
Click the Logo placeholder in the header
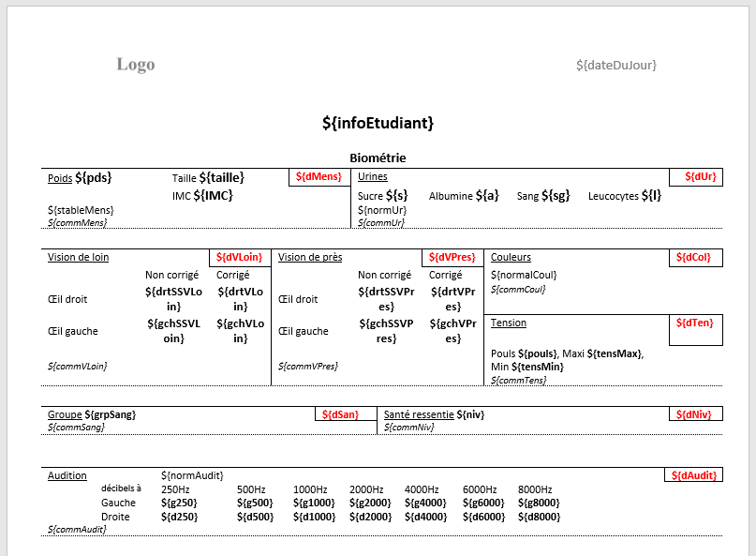tap(136, 65)
